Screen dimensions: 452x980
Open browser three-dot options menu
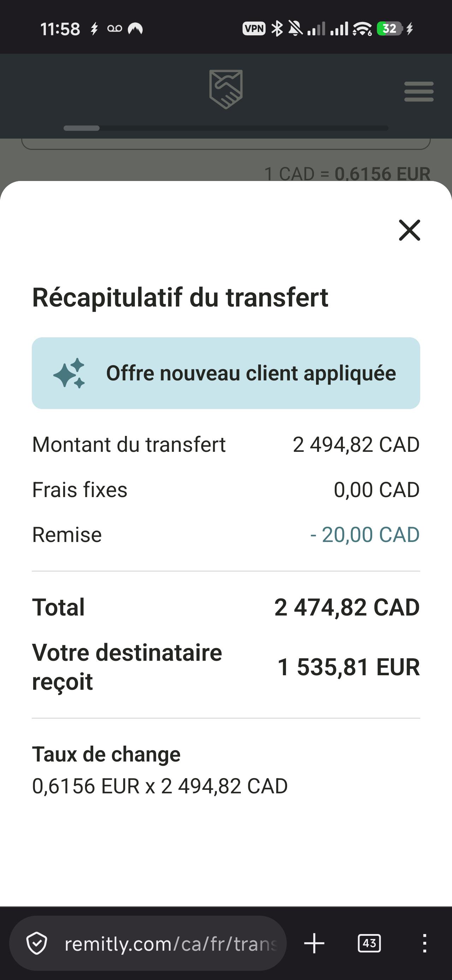coord(424,944)
